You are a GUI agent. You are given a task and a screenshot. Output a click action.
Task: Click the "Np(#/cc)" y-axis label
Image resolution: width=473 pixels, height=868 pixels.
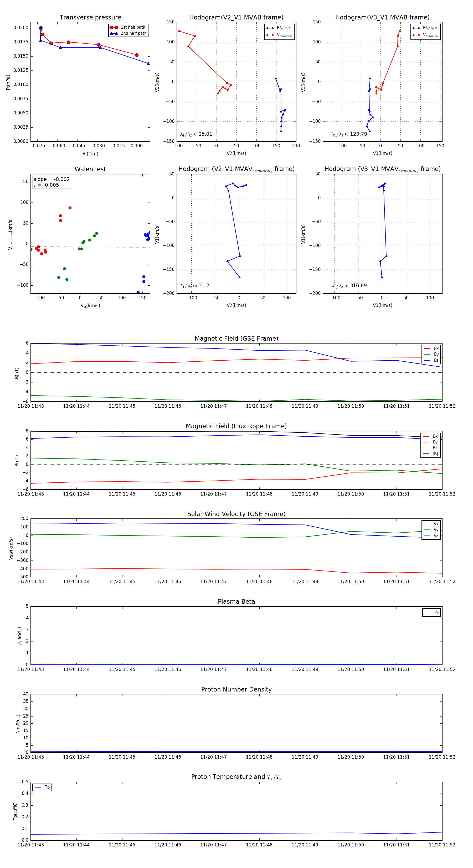point(18,724)
